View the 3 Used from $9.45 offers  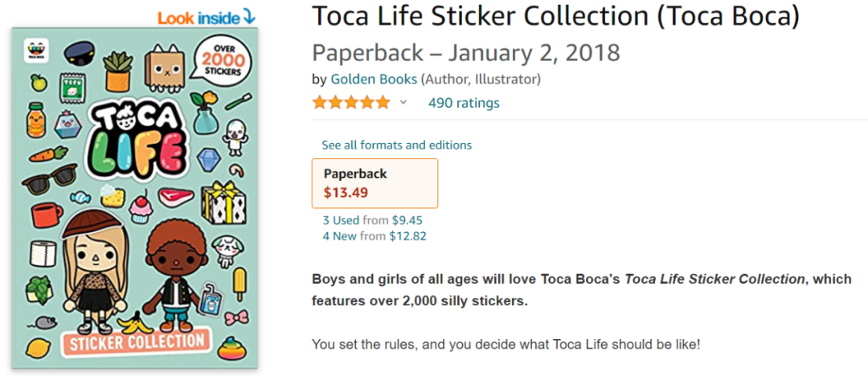[373, 220]
